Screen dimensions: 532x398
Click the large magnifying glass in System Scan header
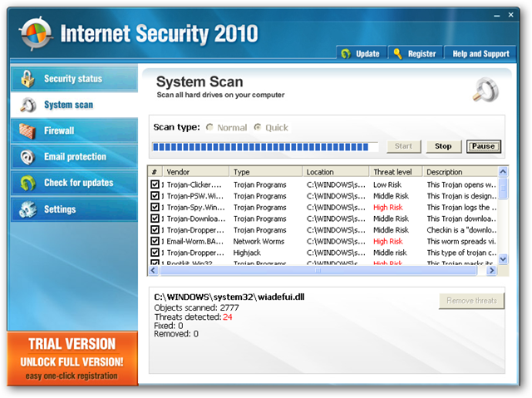point(485,90)
